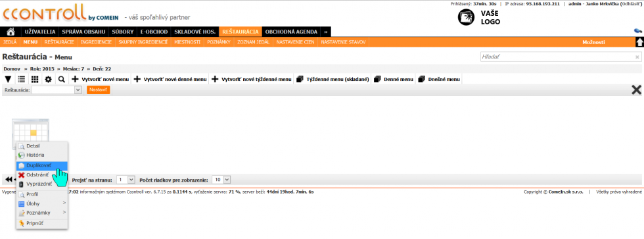644x239 pixels.
Task: Close the filter bar with X icon
Action: 636,90
